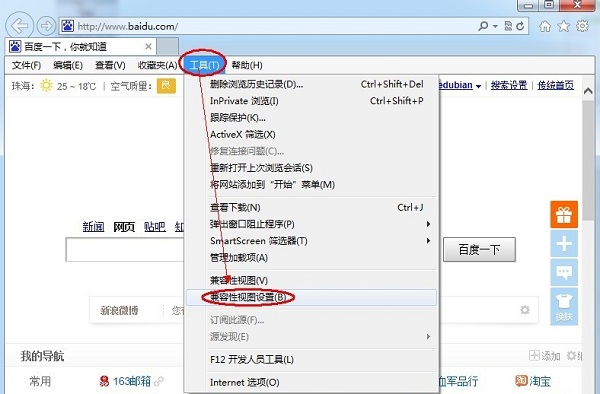This screenshot has width=600, height=394.
Task: Choose 管理加载项(A) entry
Action: (311, 258)
